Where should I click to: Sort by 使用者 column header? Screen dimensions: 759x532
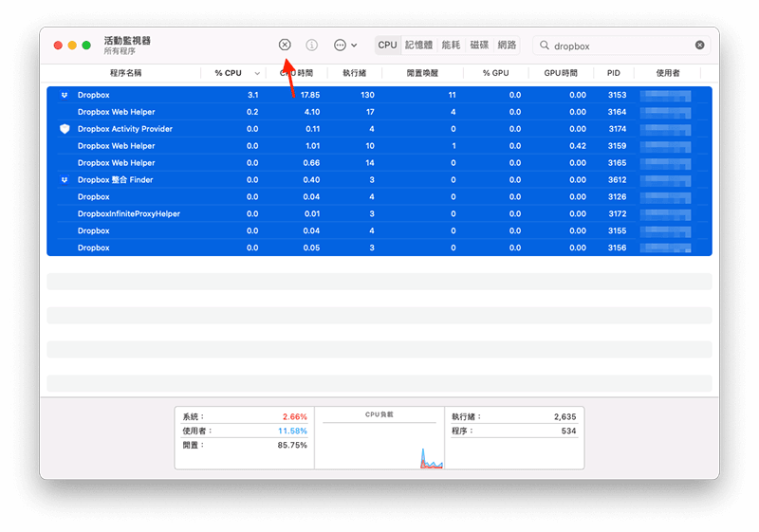coord(668,73)
